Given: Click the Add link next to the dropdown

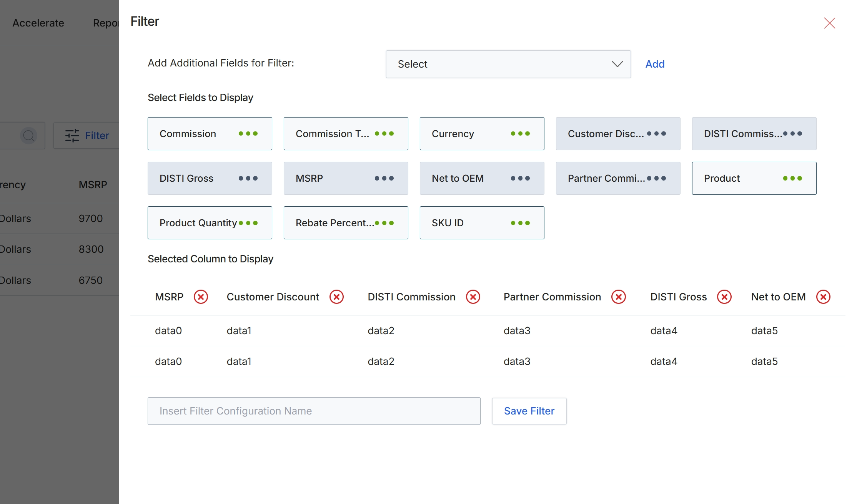Looking at the screenshot, I should click(655, 64).
